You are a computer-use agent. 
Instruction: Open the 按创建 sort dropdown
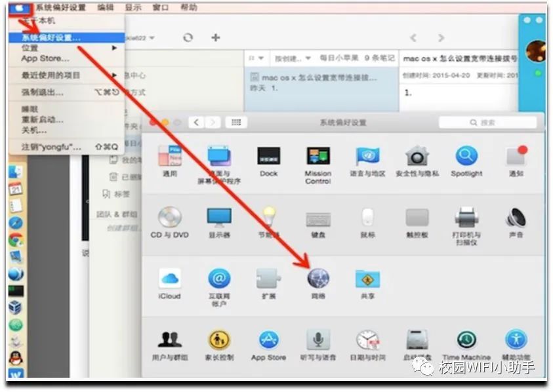pos(293,58)
